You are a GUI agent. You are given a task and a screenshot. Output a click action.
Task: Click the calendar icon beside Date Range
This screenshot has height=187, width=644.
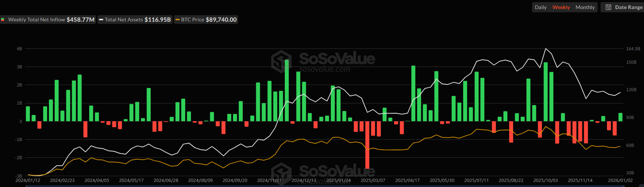pos(608,7)
